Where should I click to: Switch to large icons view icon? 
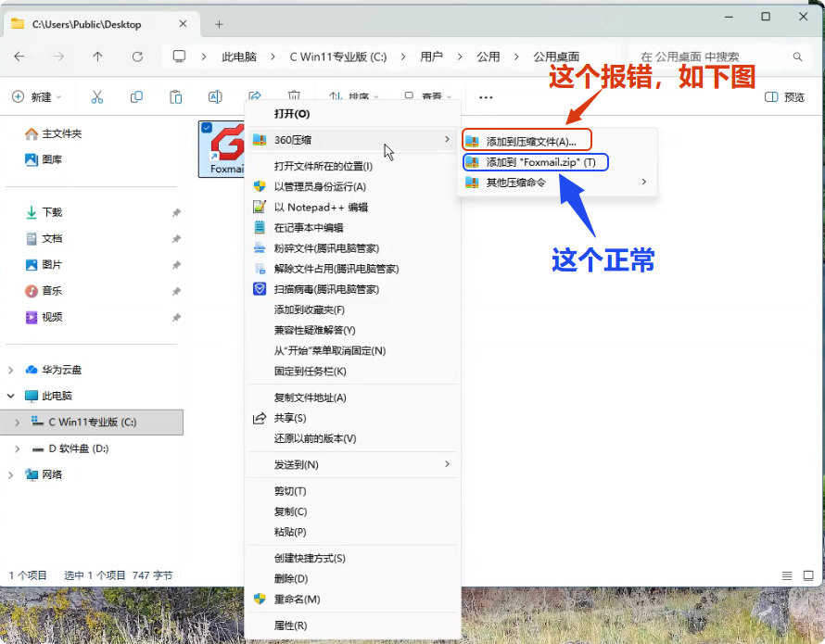[x=808, y=575]
